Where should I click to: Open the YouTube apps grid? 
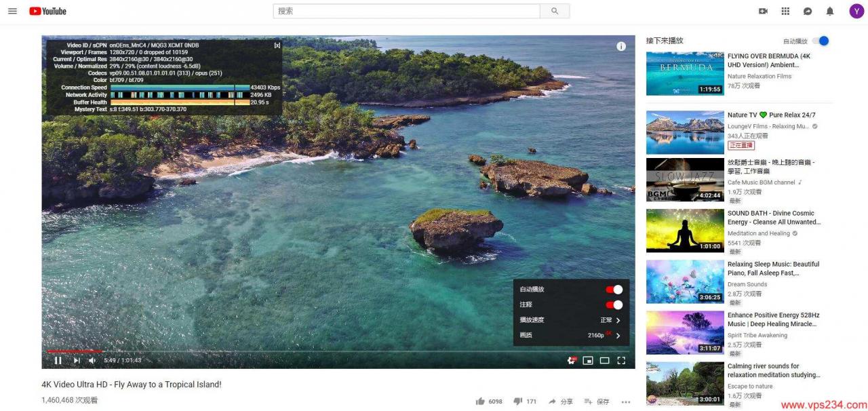pos(785,11)
